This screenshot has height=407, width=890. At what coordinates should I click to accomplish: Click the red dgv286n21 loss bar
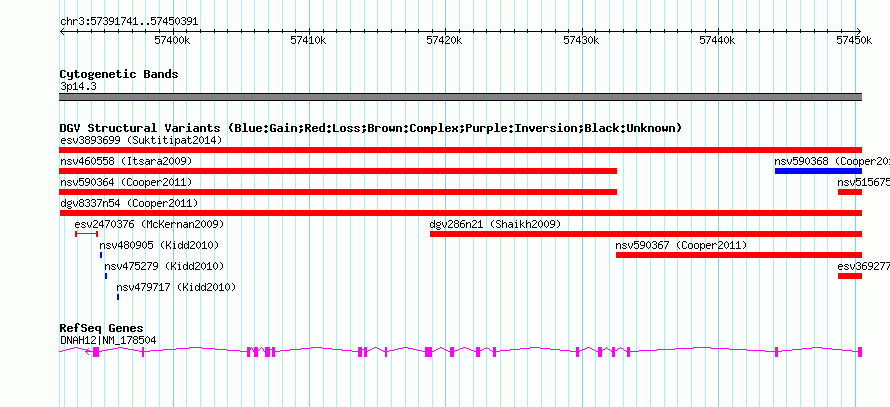(x=646, y=234)
